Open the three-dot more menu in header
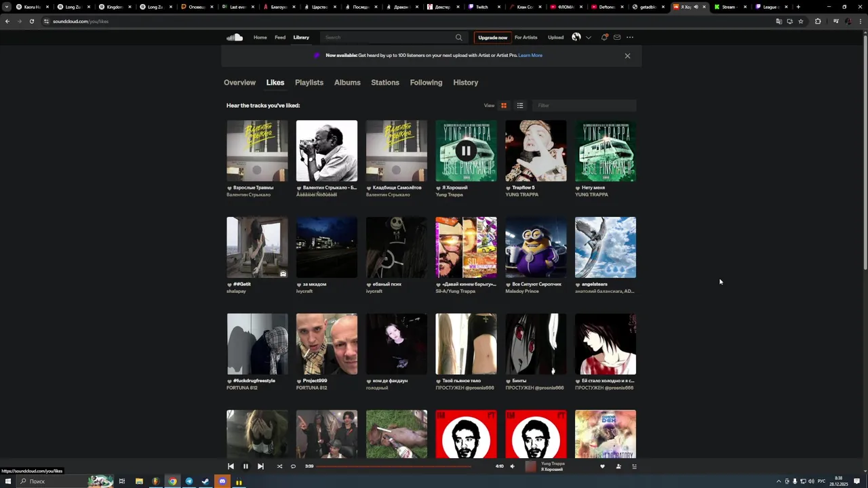 tap(630, 37)
